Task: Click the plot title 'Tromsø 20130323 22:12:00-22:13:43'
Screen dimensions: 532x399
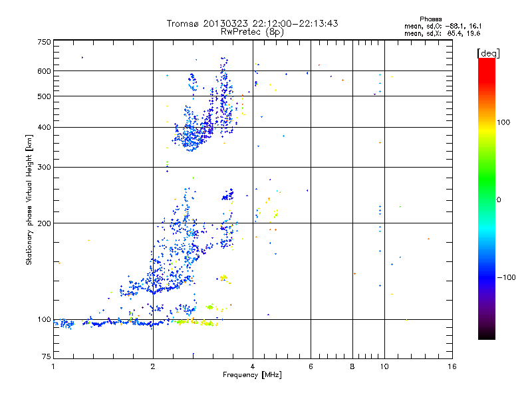Action: pyautogui.click(x=252, y=23)
